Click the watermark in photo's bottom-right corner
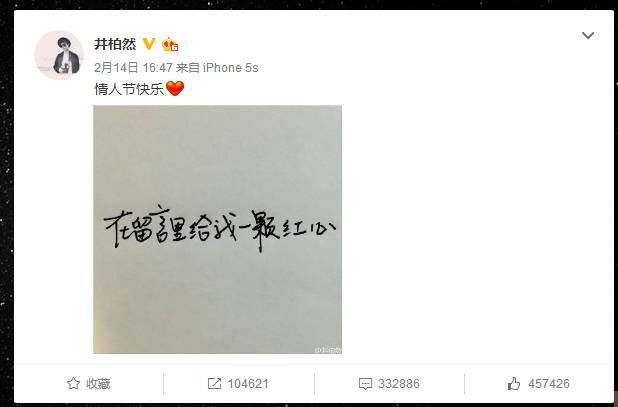 (328, 349)
